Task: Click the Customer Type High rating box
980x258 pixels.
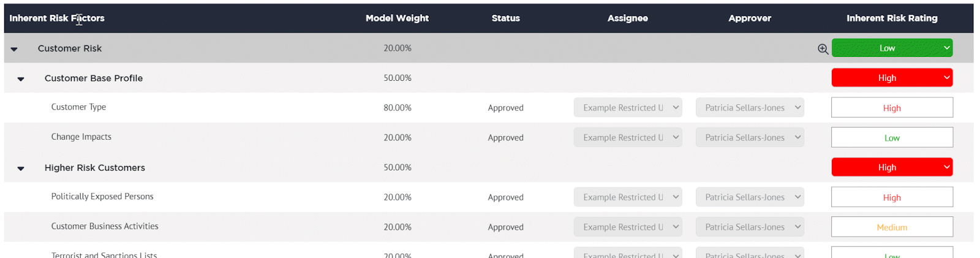Action: pos(892,108)
